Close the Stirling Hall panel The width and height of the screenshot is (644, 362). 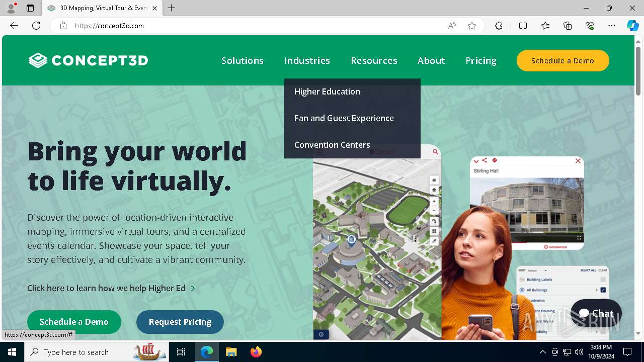(x=578, y=161)
